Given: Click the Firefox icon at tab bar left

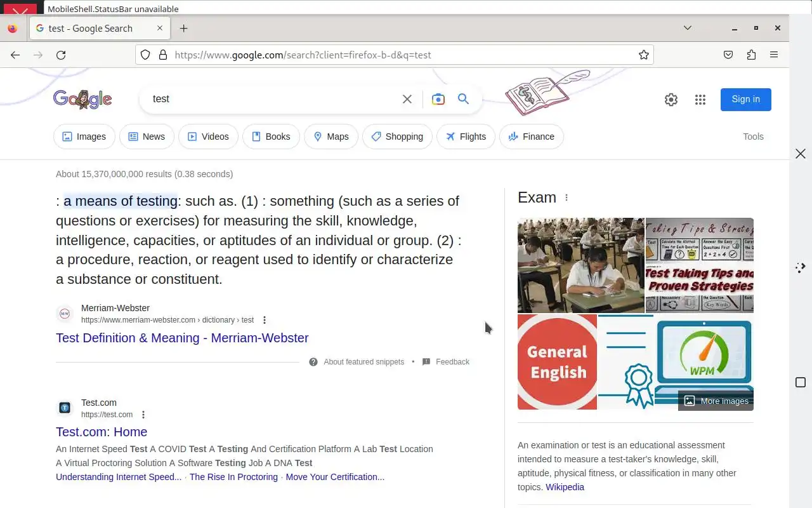Looking at the screenshot, I should (12, 28).
